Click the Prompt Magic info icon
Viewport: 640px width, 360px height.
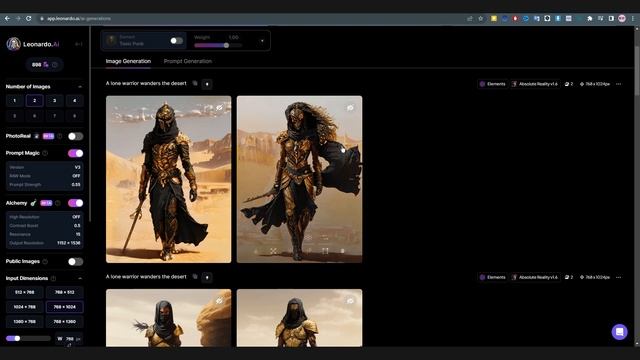tap(45, 153)
